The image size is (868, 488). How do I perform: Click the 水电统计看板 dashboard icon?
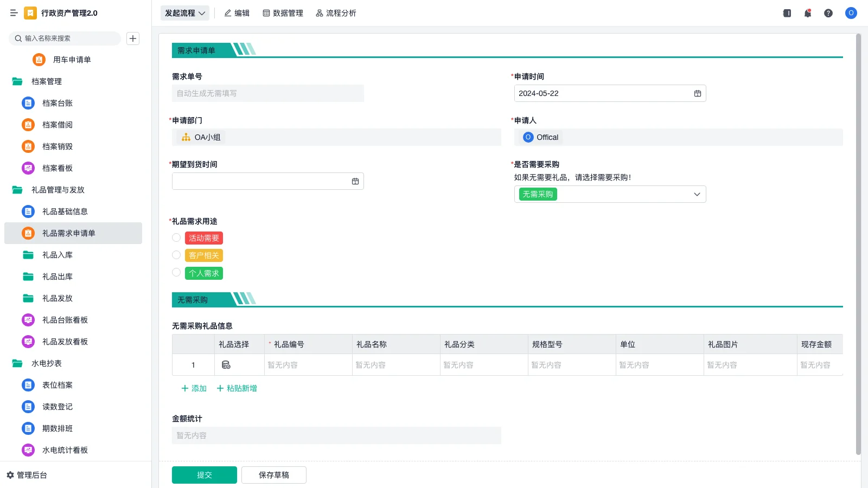tap(28, 450)
